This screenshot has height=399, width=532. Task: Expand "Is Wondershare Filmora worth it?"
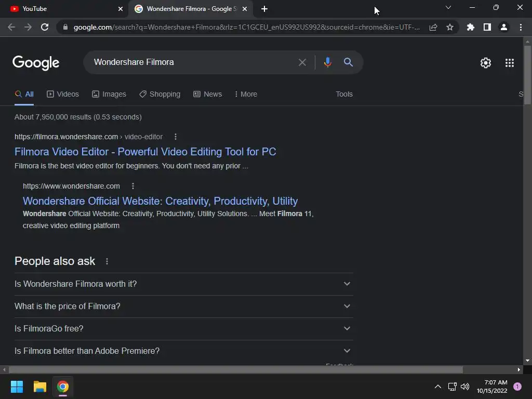[183, 284]
